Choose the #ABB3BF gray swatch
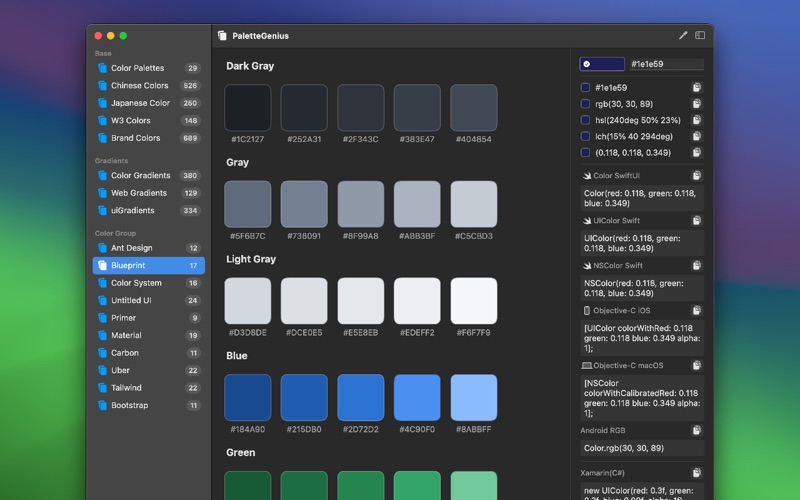The width and height of the screenshot is (800, 500). pos(417,204)
